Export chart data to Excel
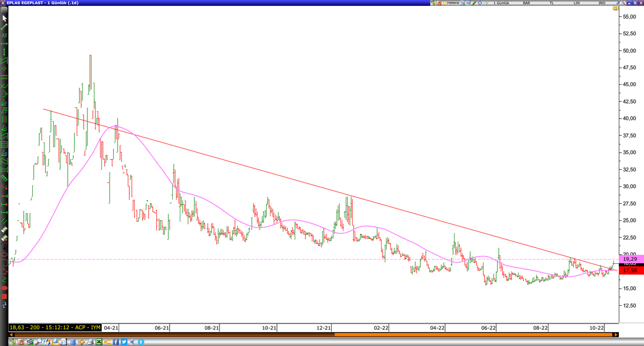This screenshot has height=346, width=644. click(x=99, y=342)
